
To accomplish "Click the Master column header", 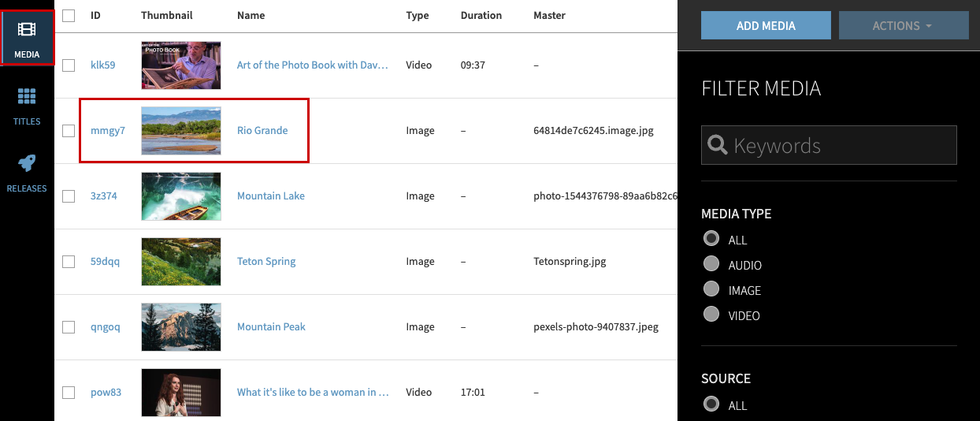I will (549, 15).
